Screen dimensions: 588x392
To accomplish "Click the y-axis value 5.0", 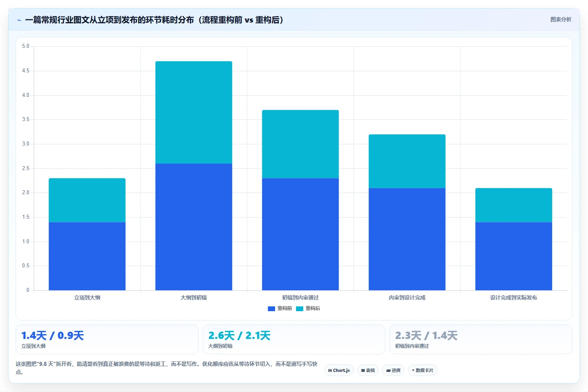I will [26, 46].
